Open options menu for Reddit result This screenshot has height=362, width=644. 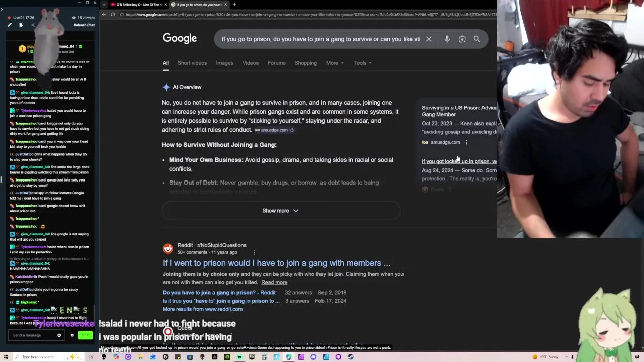coord(254,252)
